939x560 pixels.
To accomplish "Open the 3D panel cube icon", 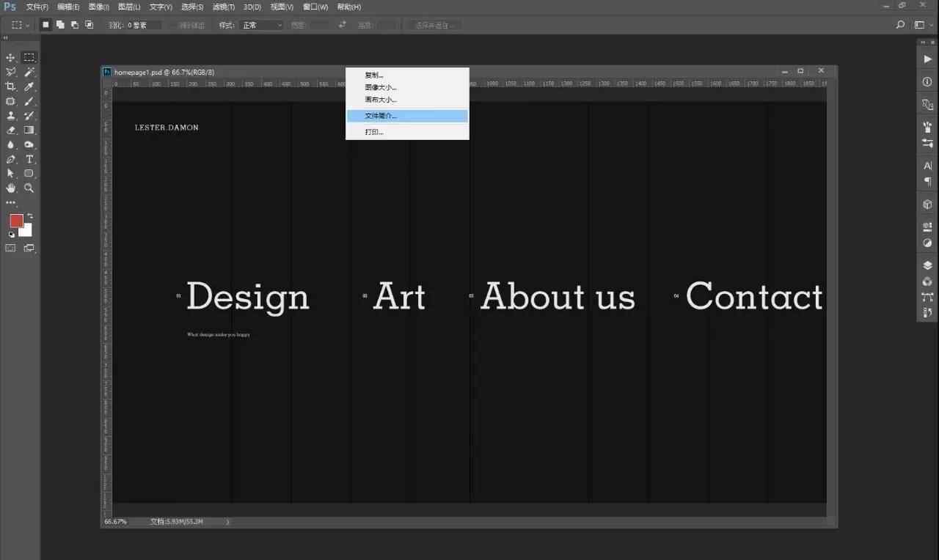I will [x=928, y=205].
